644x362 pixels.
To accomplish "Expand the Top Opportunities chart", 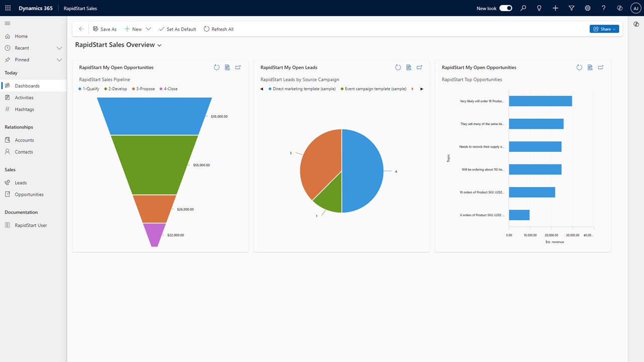I will (x=600, y=67).
